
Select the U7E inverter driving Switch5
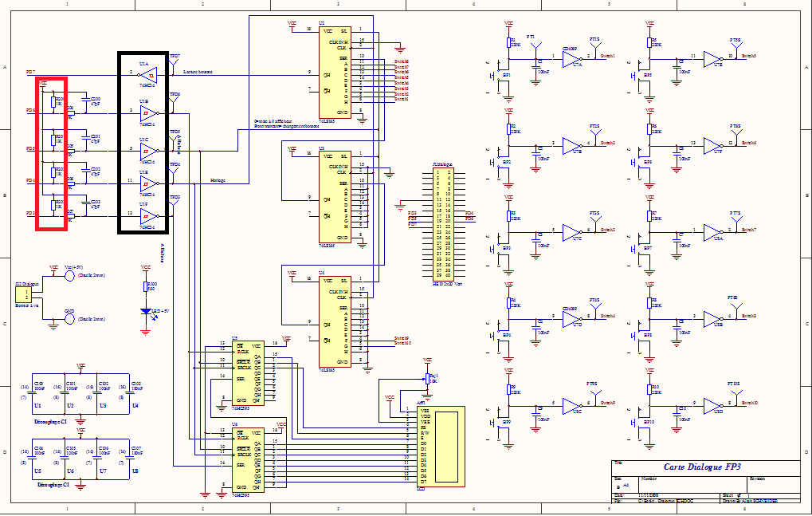pos(712,59)
